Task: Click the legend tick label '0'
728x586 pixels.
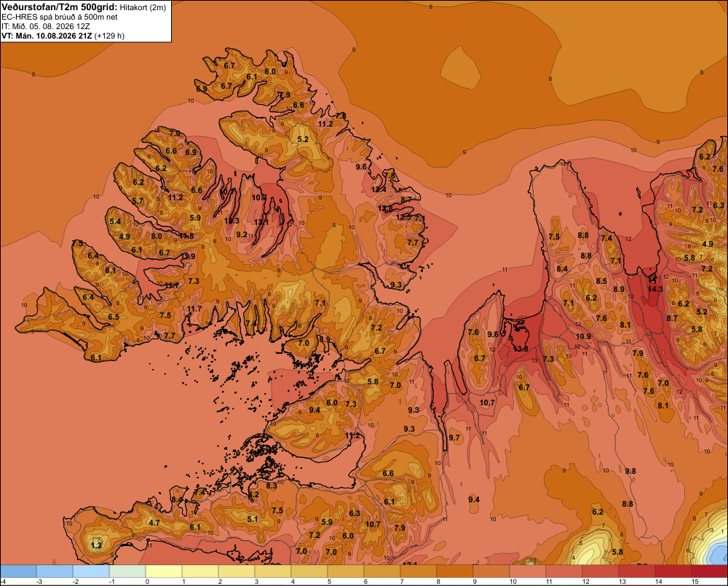Action: (147, 582)
